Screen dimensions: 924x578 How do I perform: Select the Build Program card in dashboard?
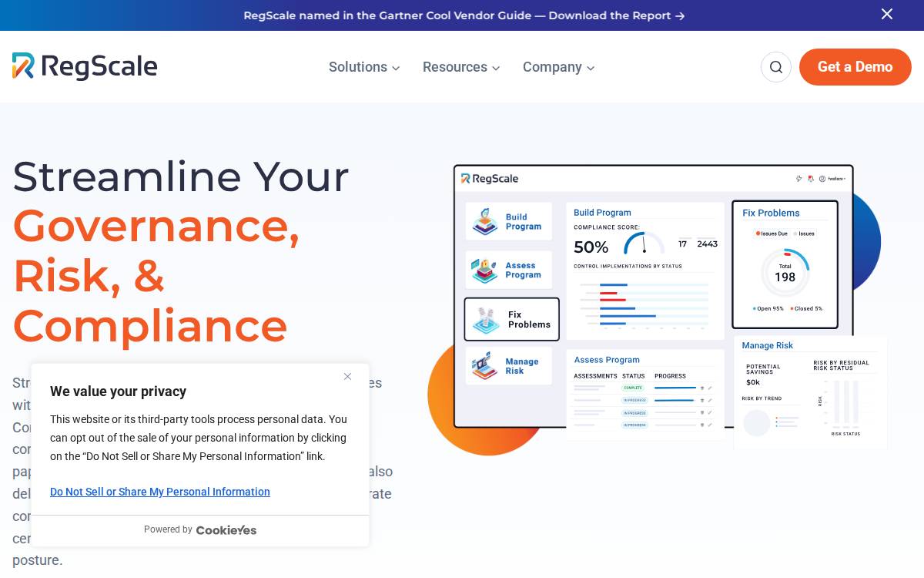[x=508, y=221]
